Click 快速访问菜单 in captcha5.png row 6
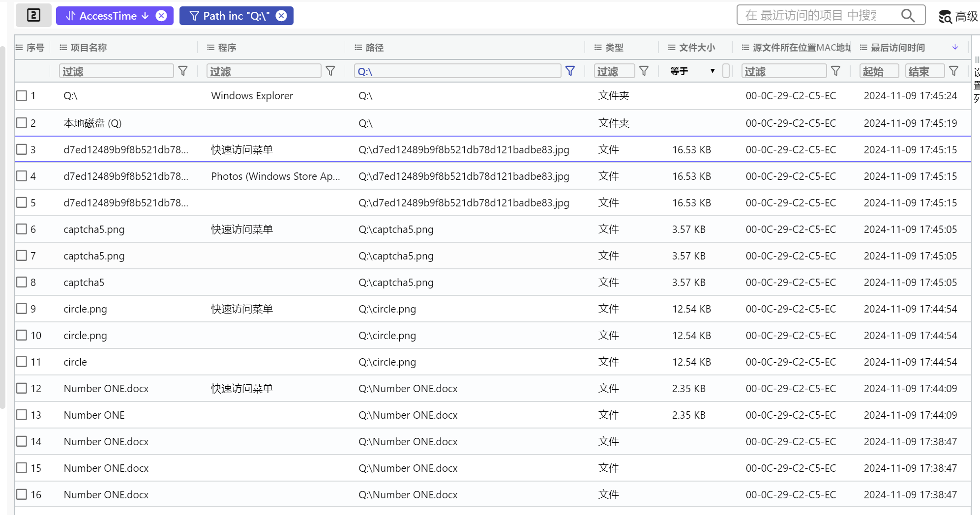 coord(242,229)
